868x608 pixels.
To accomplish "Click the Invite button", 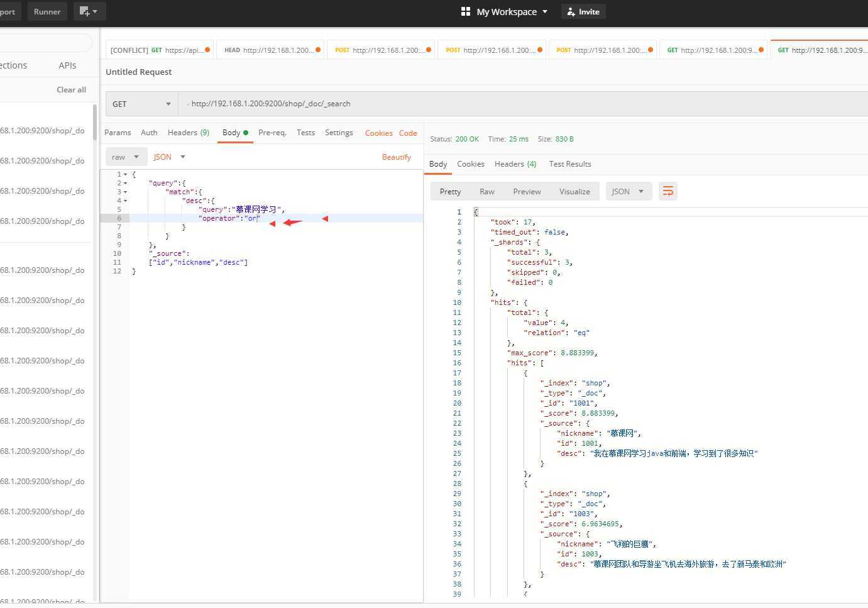I will [x=583, y=11].
